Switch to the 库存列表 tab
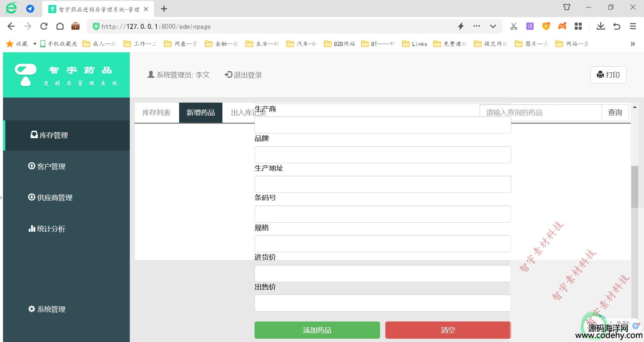This screenshot has width=644, height=342. pos(156,113)
